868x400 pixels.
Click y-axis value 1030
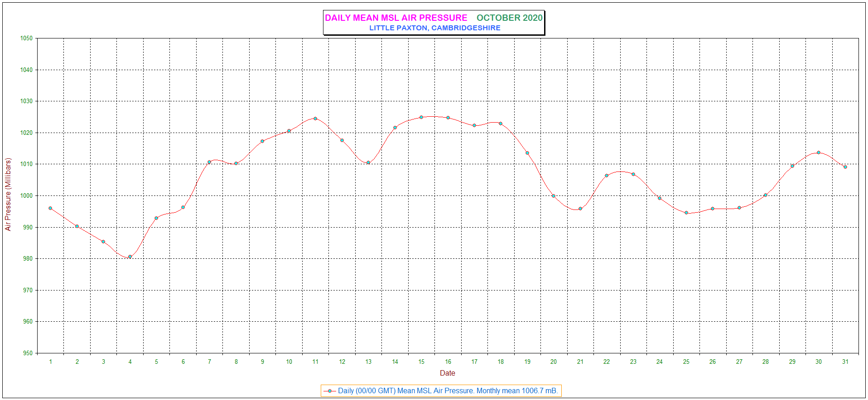[x=26, y=101]
